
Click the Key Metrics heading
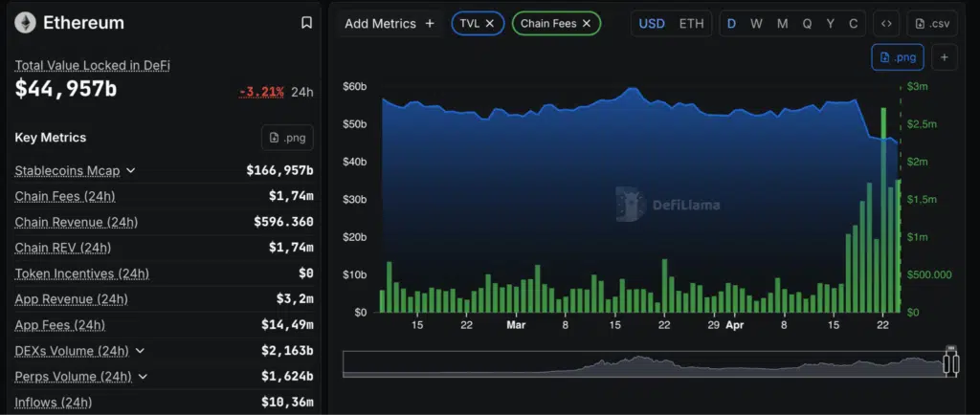tap(51, 138)
